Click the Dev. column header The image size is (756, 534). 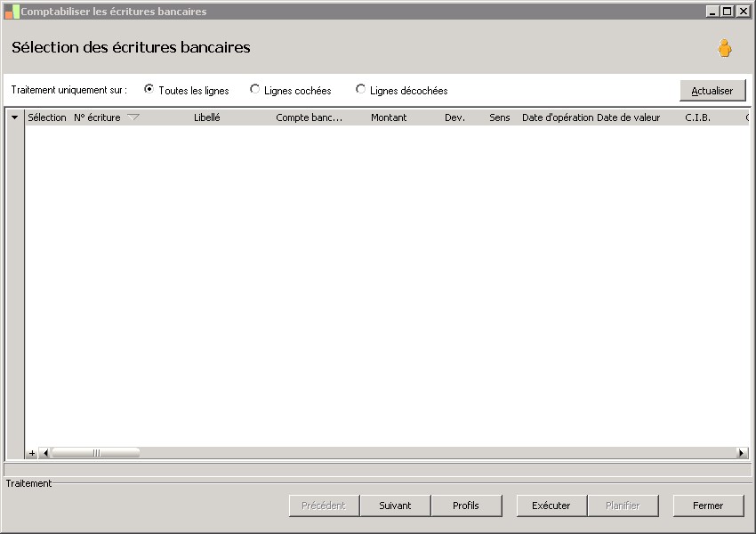[x=454, y=117]
